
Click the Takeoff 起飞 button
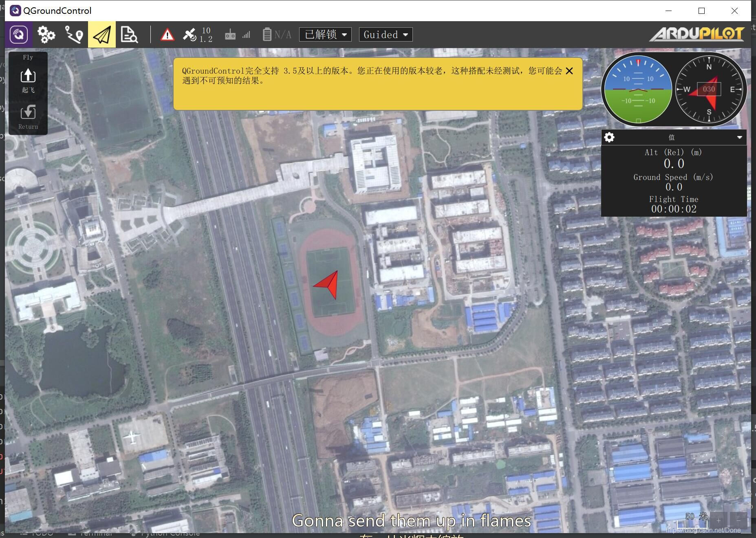(28, 81)
